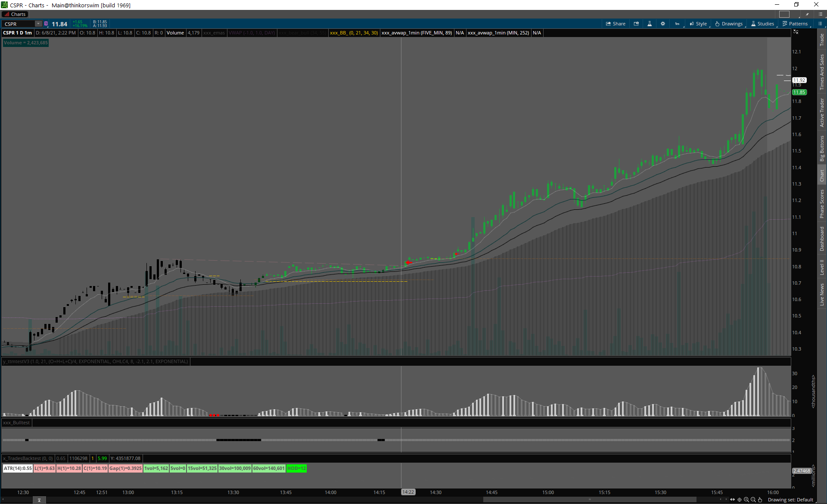Click the zoom out magnifier icon
This screenshot has width=827, height=504.
tap(753, 500)
